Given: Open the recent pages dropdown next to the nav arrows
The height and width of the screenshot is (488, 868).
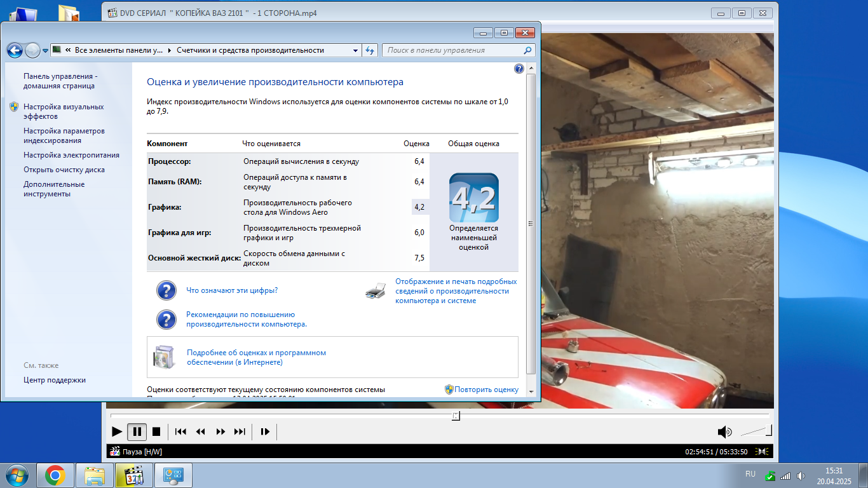Looking at the screenshot, I should (45, 51).
